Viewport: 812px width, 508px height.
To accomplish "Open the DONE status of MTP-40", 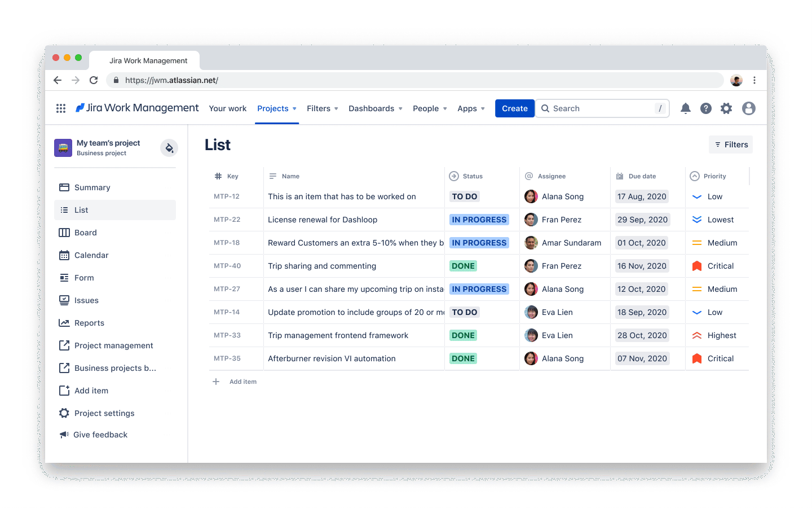I will tap(463, 266).
